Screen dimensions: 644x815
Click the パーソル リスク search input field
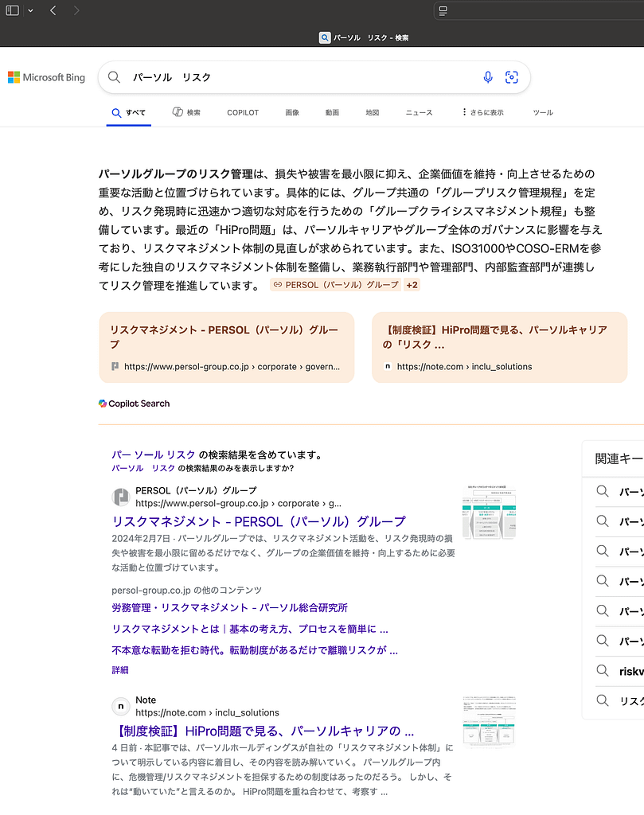click(x=302, y=77)
